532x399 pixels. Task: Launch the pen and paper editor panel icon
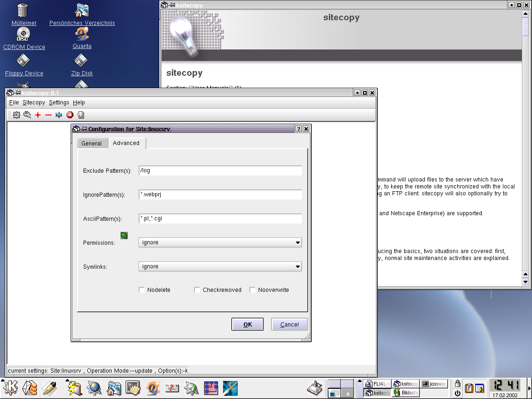pyautogui.click(x=49, y=388)
